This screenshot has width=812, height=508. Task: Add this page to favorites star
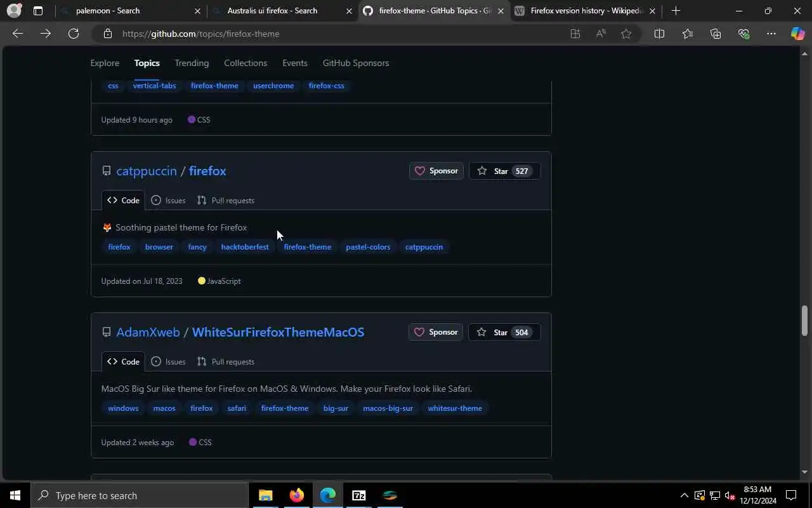tap(626, 34)
